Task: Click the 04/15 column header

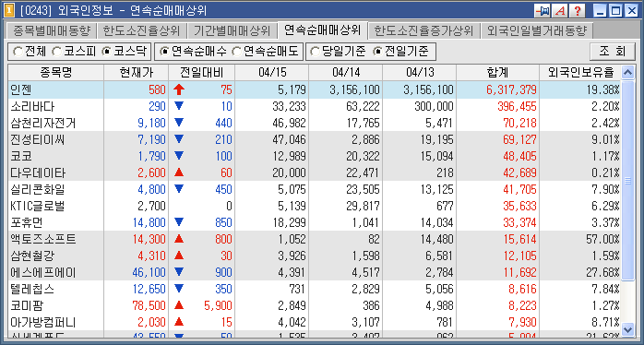Action: 272,73
